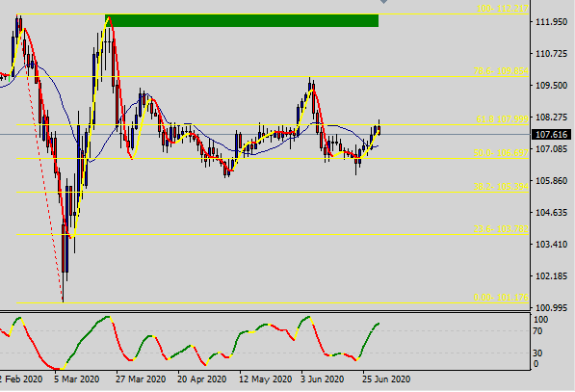Click the current price tag 107.616

click(551, 135)
